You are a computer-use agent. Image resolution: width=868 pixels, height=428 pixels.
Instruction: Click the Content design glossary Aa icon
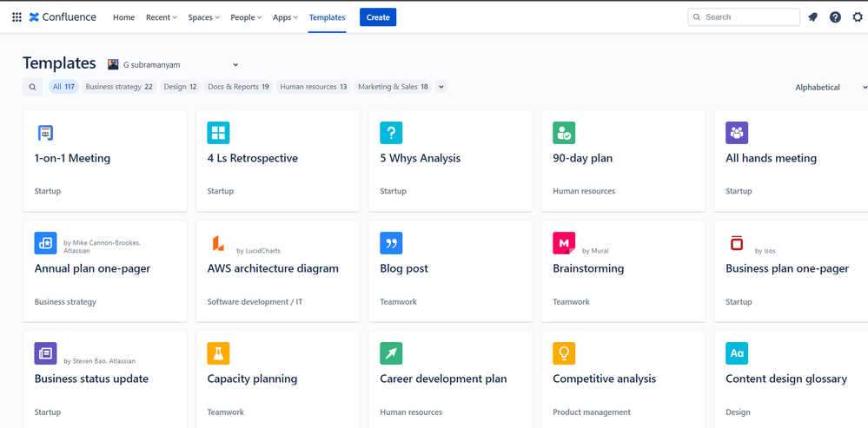point(737,353)
